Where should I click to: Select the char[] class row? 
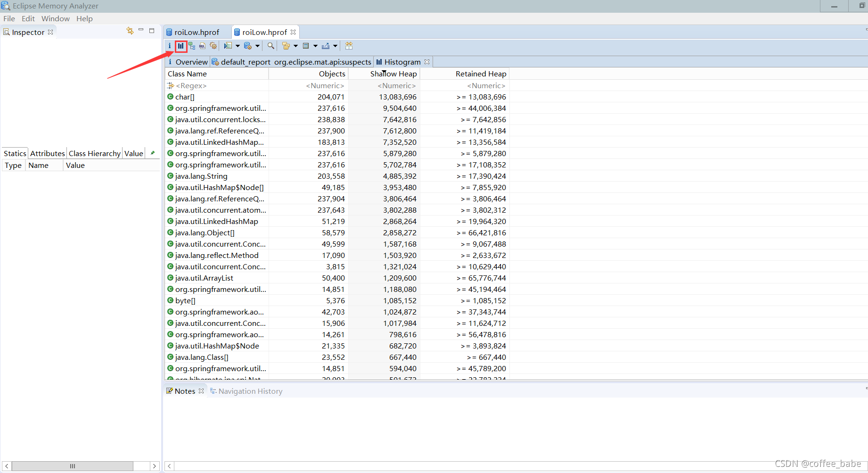[337, 97]
